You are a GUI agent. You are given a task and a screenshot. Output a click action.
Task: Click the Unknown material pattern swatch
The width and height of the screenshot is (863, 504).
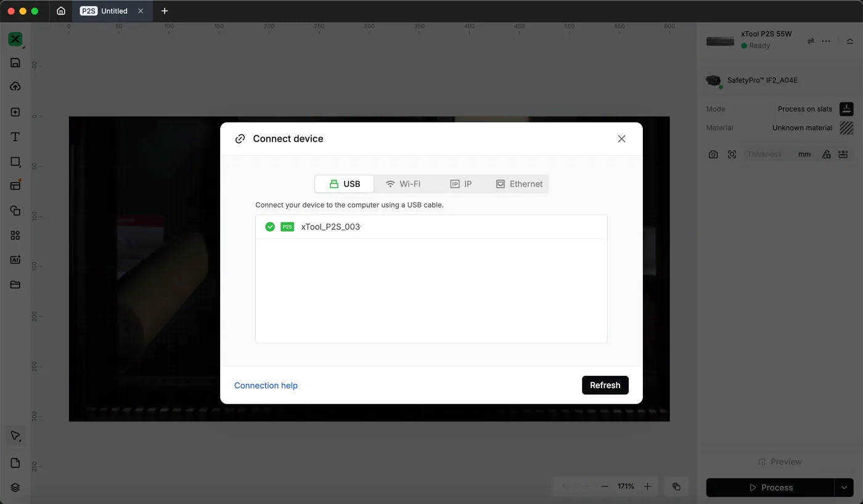click(846, 128)
